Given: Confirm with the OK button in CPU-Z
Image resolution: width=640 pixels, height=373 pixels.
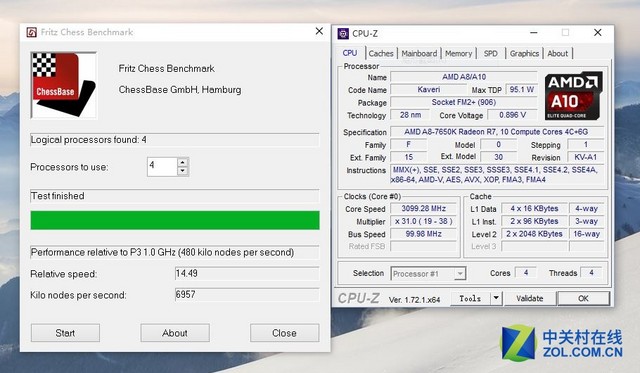Looking at the screenshot, I should pyautogui.click(x=583, y=298).
